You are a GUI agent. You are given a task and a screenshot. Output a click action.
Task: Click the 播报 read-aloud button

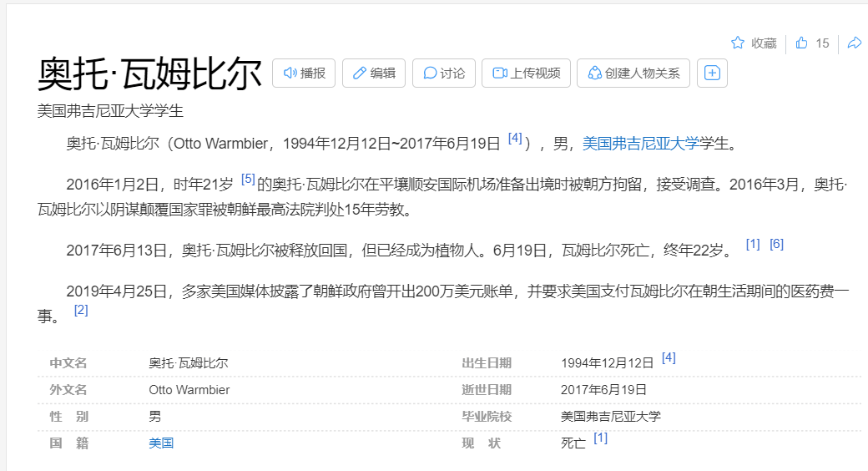pos(304,73)
